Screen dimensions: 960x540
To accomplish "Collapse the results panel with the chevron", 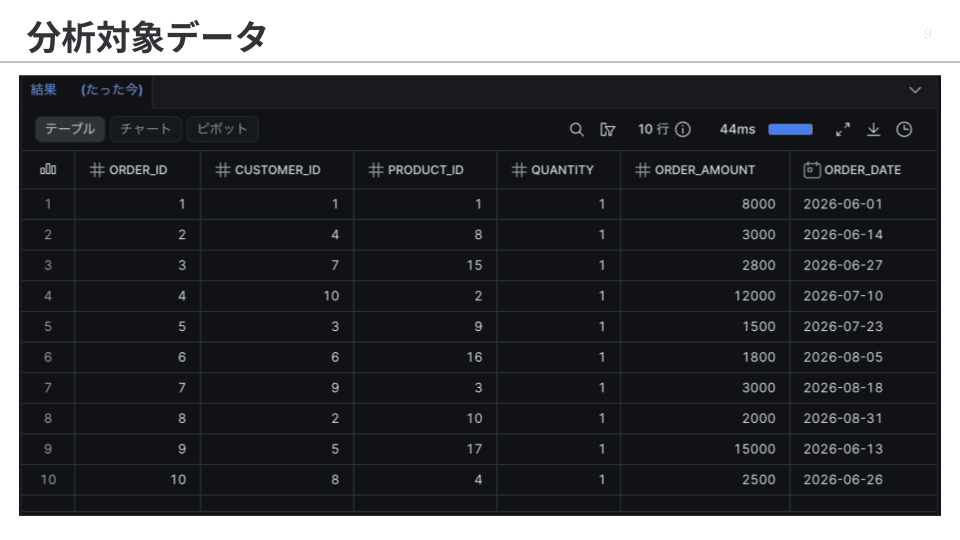I will [x=915, y=90].
